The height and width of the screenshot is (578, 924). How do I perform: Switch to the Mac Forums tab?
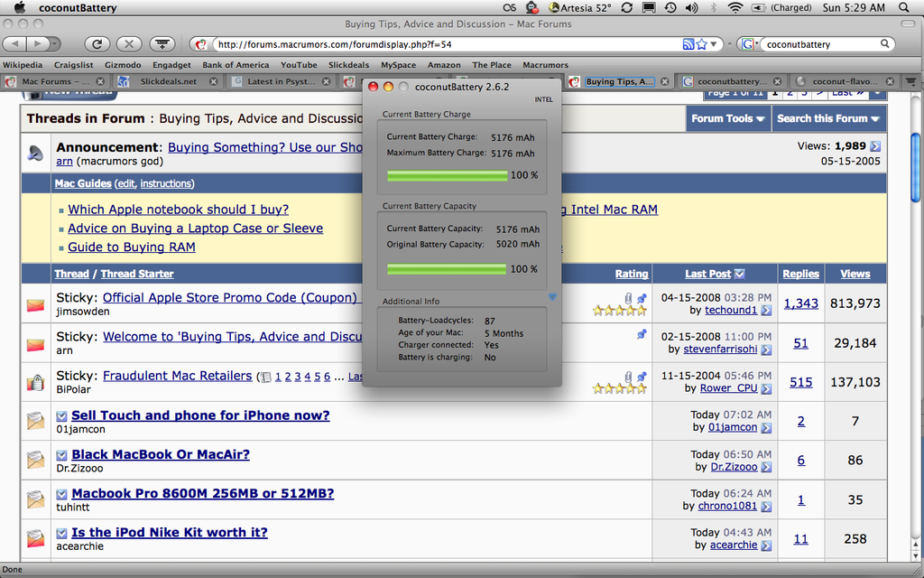coord(54,81)
